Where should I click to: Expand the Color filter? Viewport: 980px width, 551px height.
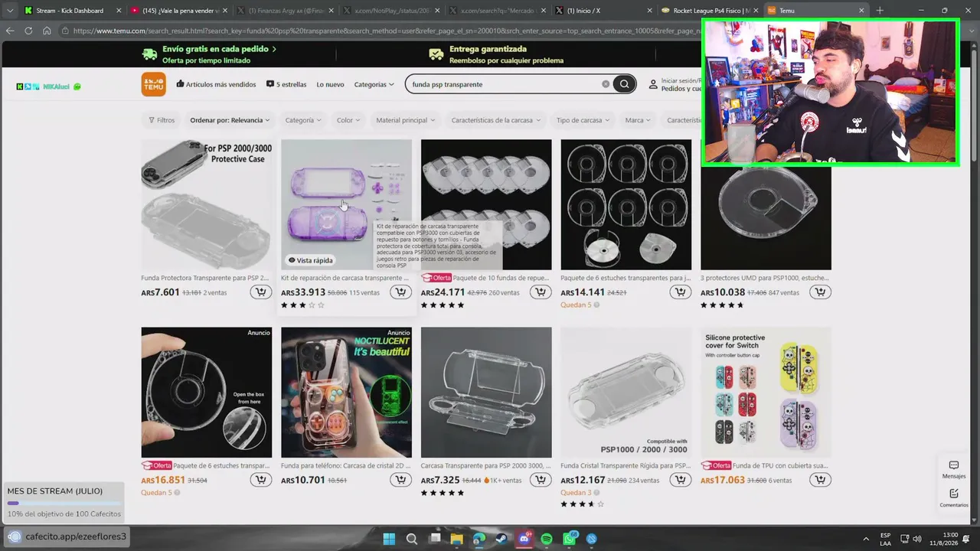coord(348,120)
